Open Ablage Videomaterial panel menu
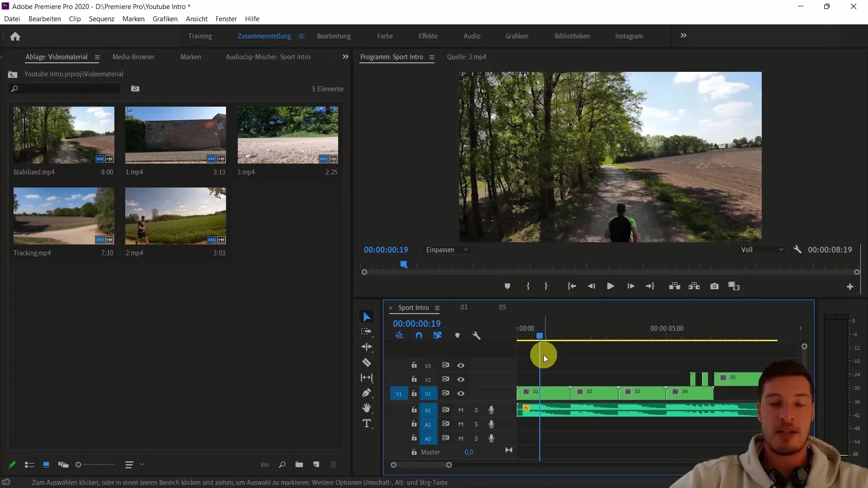The height and width of the screenshot is (488, 868). pyautogui.click(x=97, y=57)
